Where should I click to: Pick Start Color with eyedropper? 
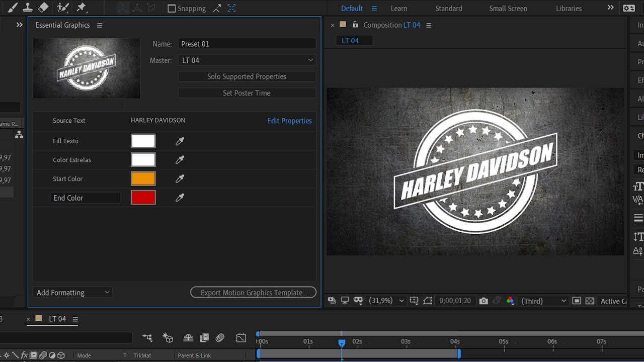point(180,178)
